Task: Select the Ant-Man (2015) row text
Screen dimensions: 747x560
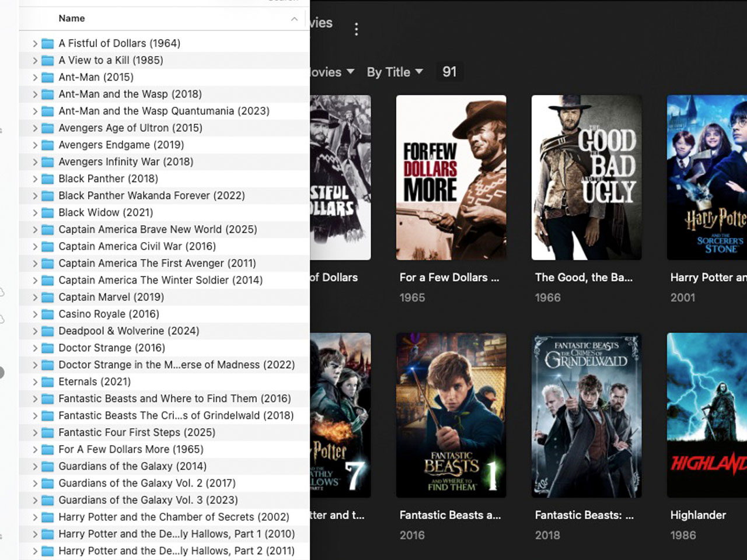Action: pos(96,77)
